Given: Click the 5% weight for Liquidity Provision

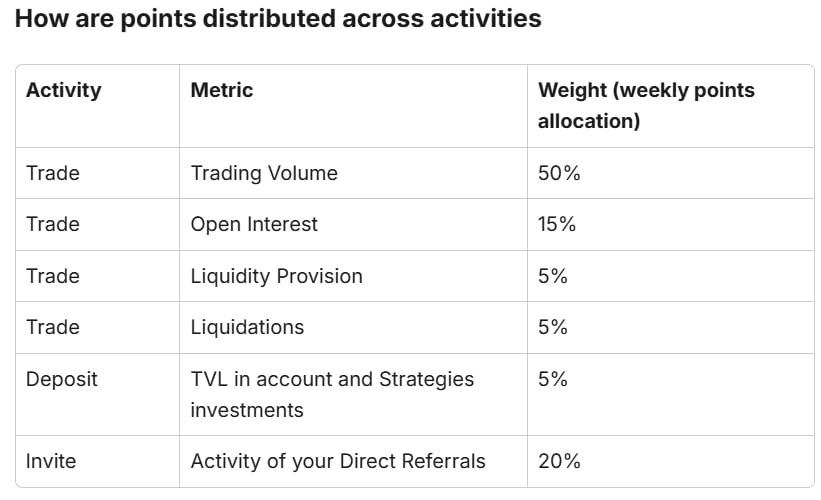Looking at the screenshot, I should pyautogui.click(x=553, y=276).
